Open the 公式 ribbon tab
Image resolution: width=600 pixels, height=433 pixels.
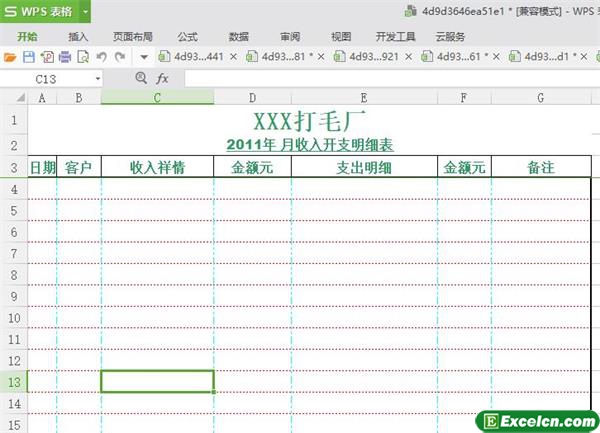coord(188,37)
